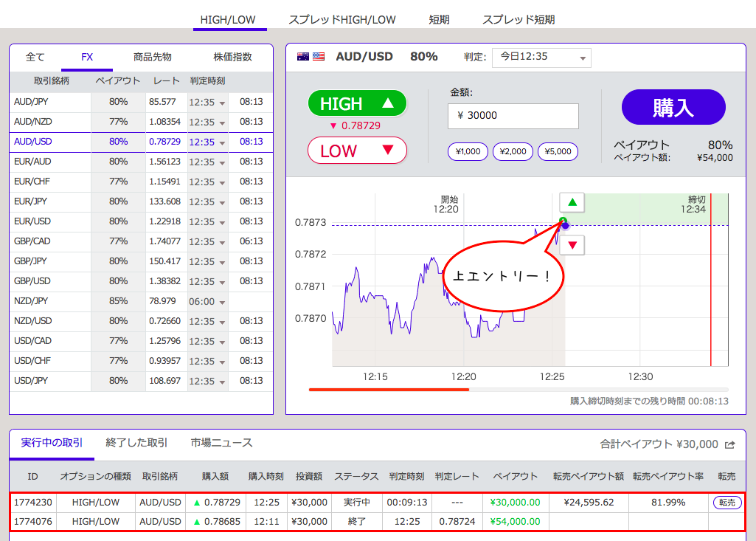
Task: Switch to the 終了した取引 tab
Action: (136, 443)
